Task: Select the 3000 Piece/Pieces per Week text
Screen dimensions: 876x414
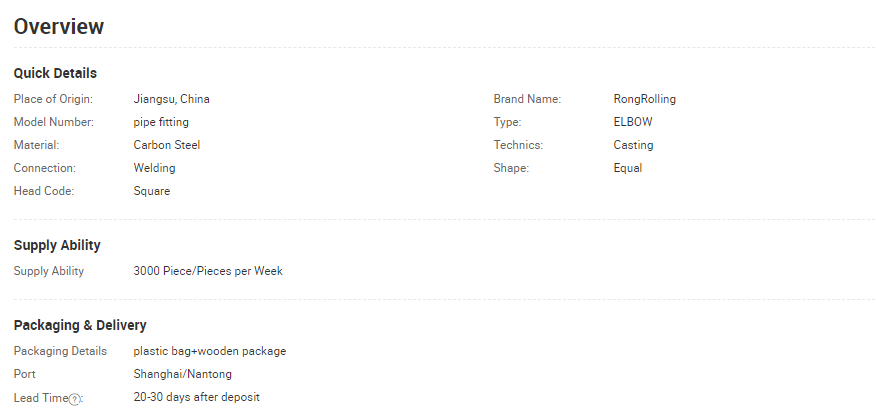Action: 208,271
